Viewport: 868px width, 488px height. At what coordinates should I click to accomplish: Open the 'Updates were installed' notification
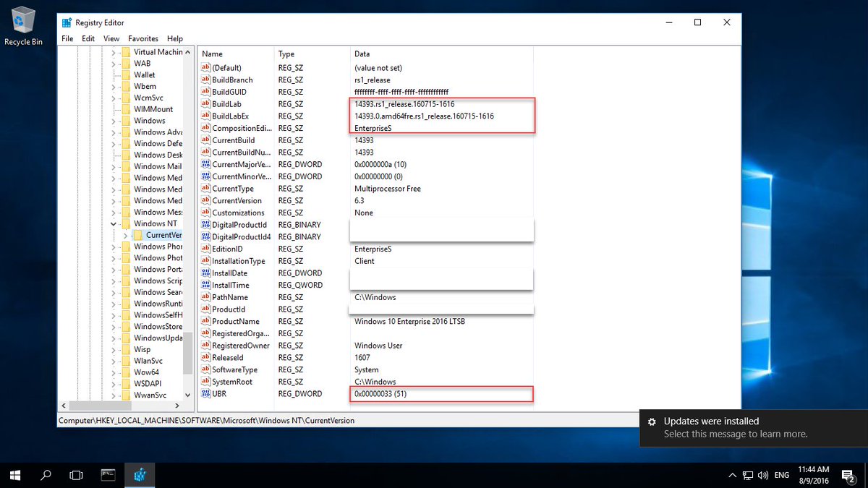point(754,427)
